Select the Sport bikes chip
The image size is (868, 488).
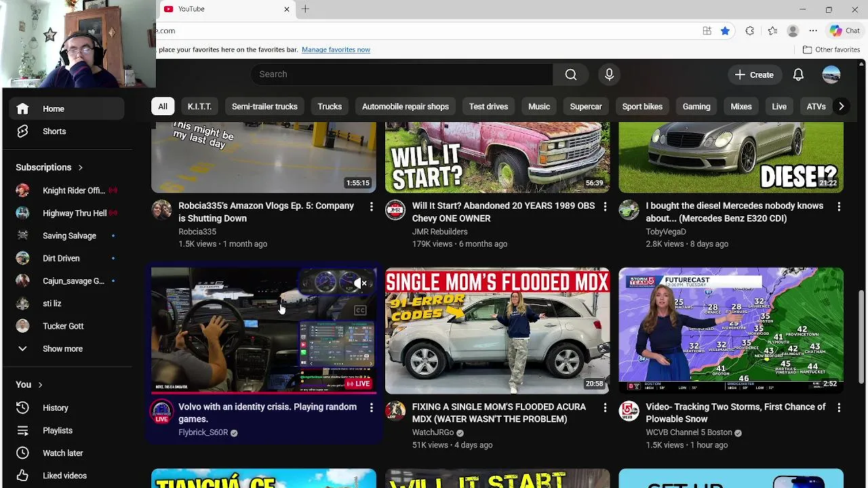point(642,106)
